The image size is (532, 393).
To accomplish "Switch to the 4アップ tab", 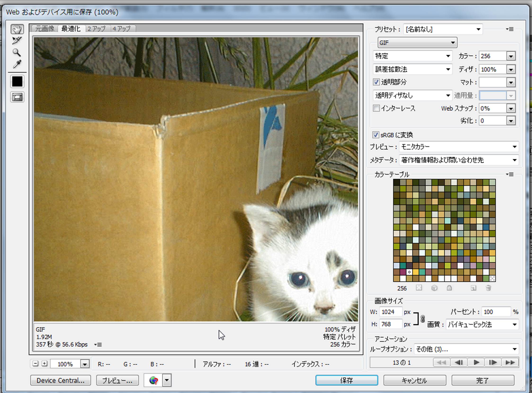I will pos(122,29).
